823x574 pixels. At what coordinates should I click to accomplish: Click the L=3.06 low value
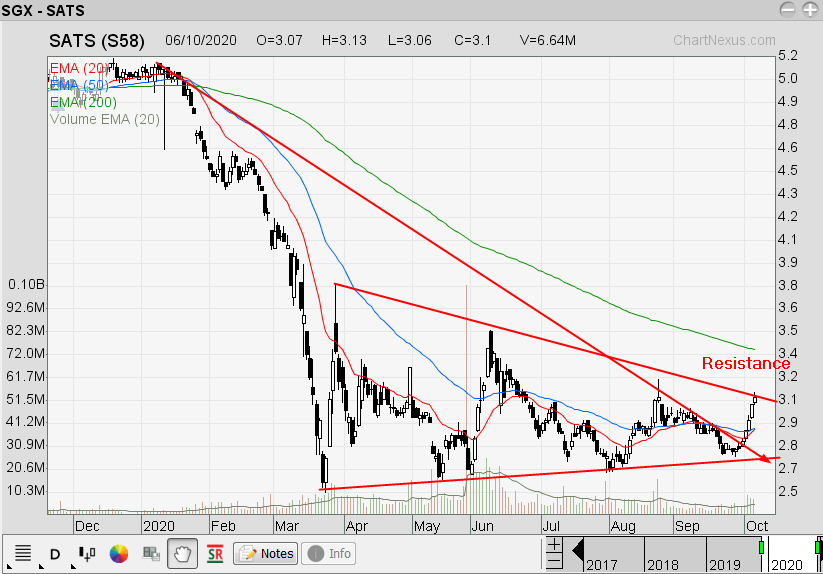pos(409,40)
